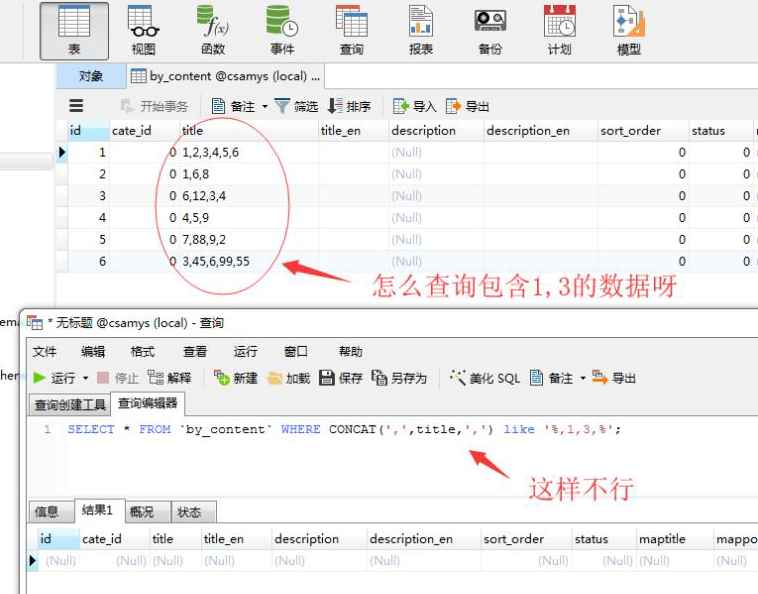The height and width of the screenshot is (594, 758).
Task: Click 新建 (New) in query toolbar
Action: coord(235,377)
